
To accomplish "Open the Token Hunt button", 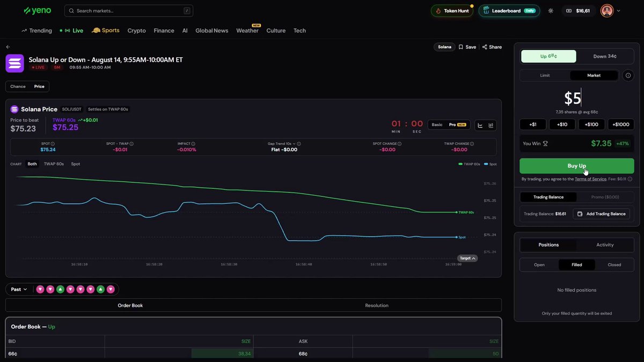I will click(452, 11).
